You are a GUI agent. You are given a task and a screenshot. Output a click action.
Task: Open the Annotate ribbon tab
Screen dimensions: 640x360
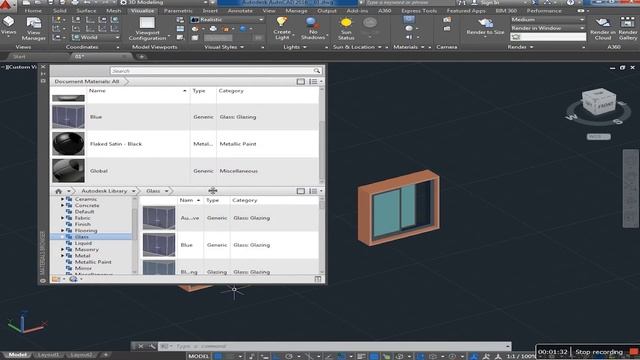[240, 11]
